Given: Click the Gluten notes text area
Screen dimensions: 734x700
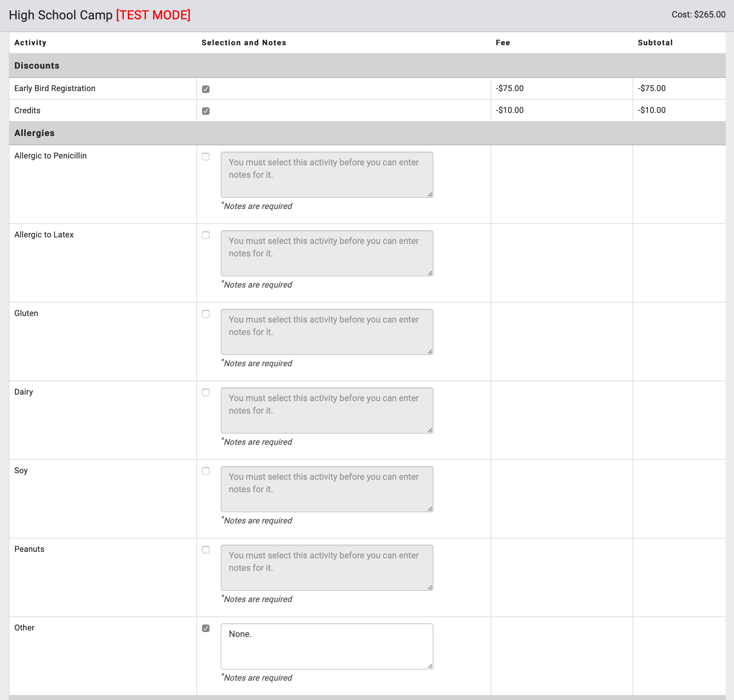Looking at the screenshot, I should [x=326, y=332].
